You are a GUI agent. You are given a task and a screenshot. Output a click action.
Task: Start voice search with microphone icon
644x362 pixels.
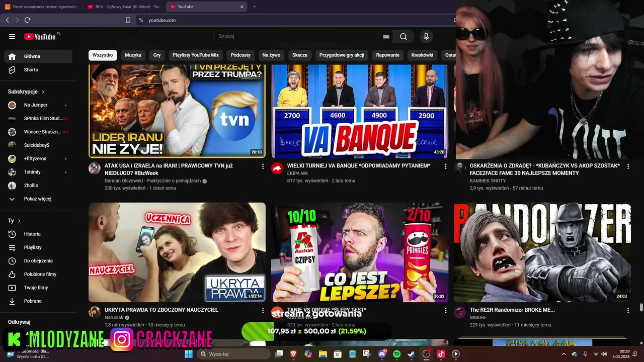[x=426, y=36]
